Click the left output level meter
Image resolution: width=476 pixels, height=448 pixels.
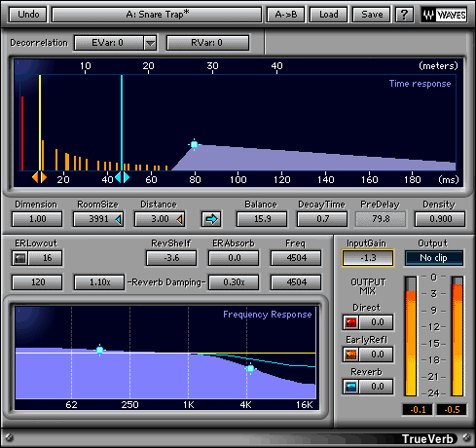411,336
